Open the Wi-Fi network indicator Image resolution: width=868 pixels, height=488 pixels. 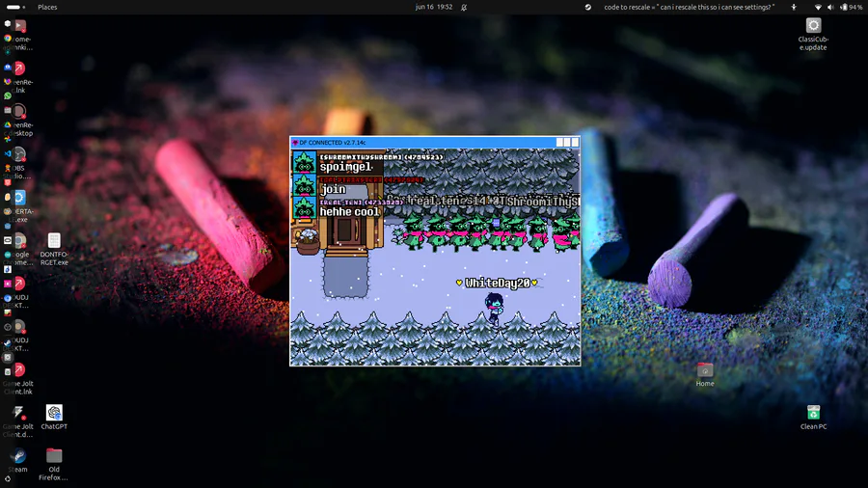pyautogui.click(x=818, y=7)
